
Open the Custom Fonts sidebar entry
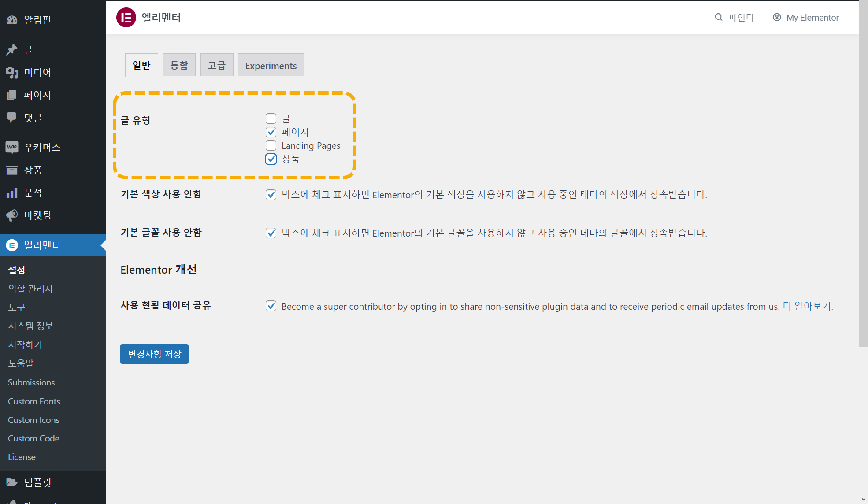(x=34, y=401)
